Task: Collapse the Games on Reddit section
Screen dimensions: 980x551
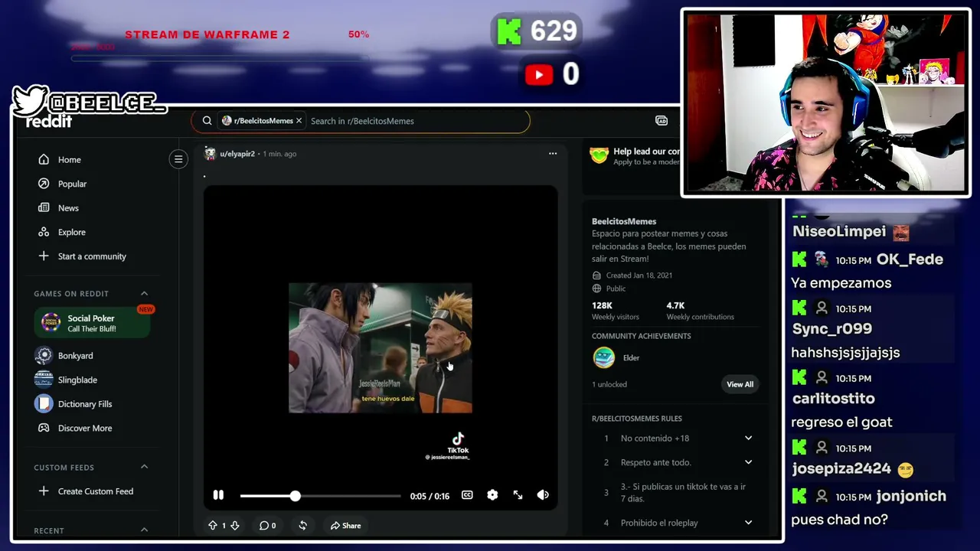Action: pos(144,294)
